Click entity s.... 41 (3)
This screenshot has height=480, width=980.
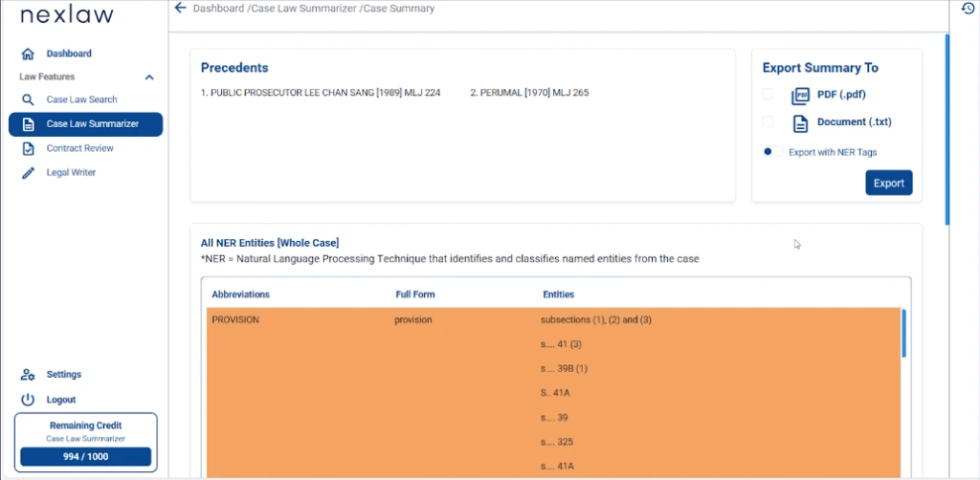(561, 344)
